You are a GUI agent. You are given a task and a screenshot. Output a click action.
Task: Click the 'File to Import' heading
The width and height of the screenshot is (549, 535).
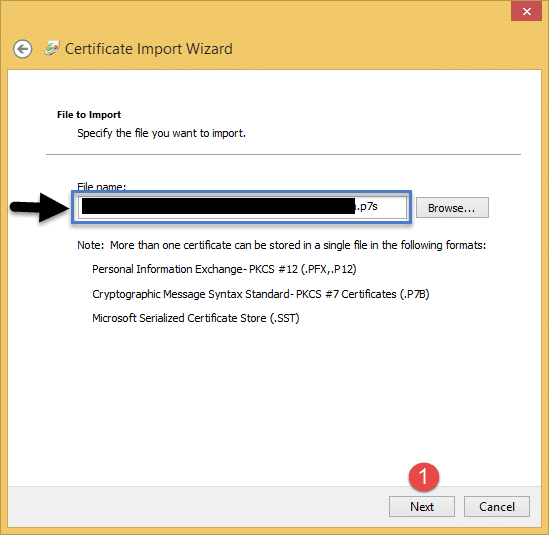coord(89,115)
